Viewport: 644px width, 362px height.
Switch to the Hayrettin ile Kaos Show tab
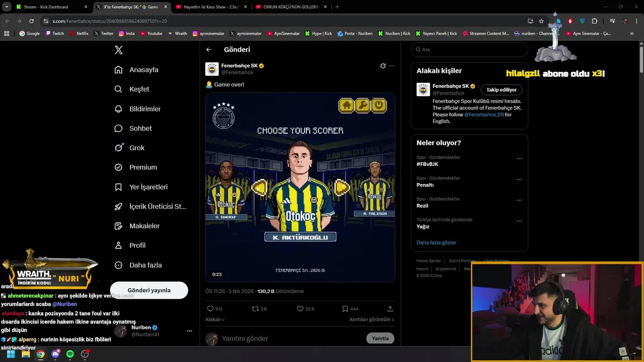212,7
